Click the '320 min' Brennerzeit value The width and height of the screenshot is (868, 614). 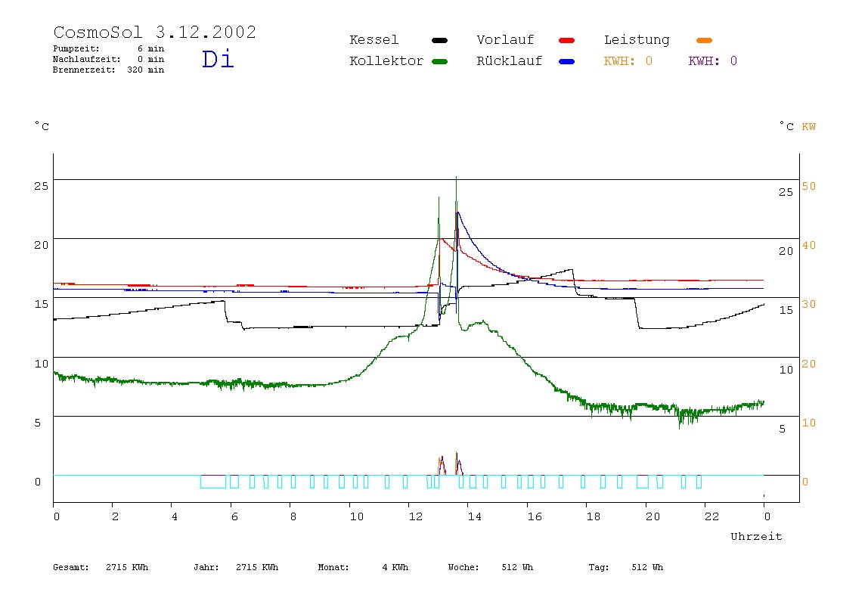tap(146, 70)
